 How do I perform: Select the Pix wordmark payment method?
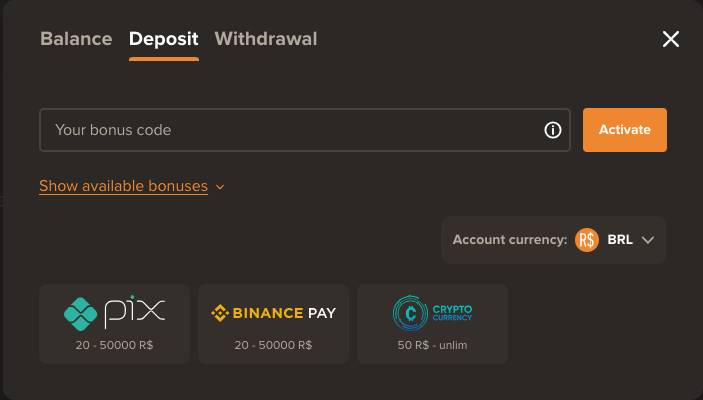(x=133, y=311)
